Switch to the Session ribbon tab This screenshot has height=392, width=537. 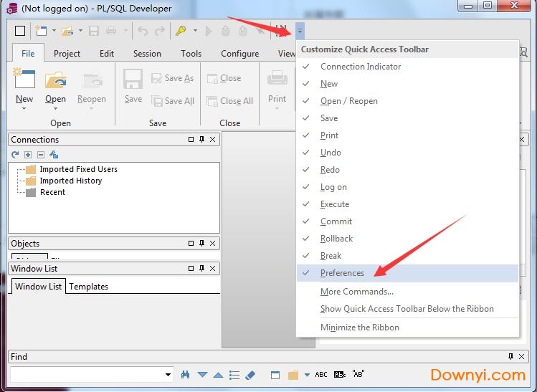click(x=147, y=53)
